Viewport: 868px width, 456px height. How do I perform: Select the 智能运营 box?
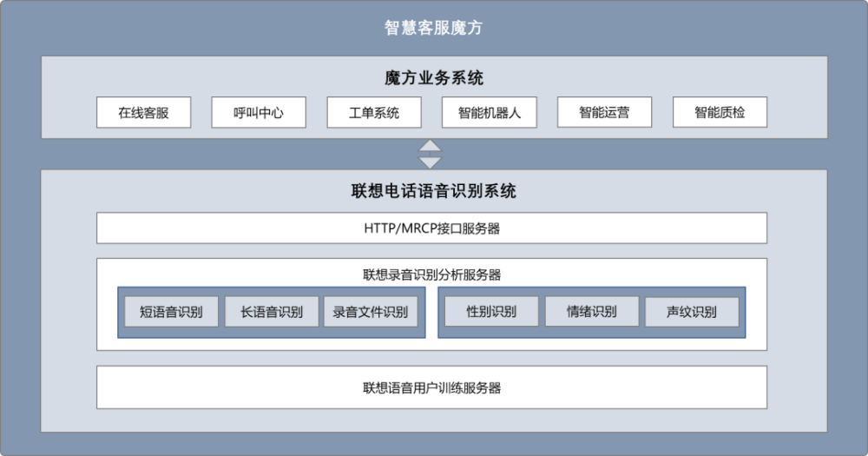pyautogui.click(x=604, y=112)
